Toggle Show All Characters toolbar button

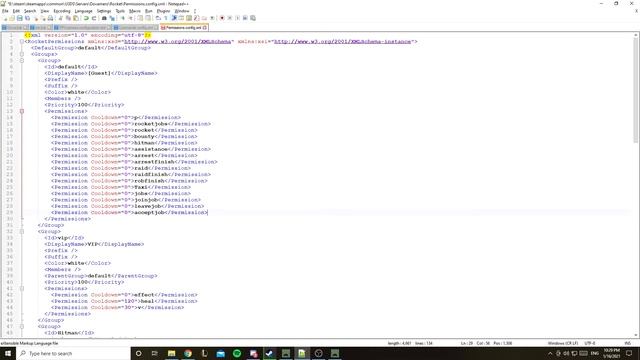(x=166, y=18)
